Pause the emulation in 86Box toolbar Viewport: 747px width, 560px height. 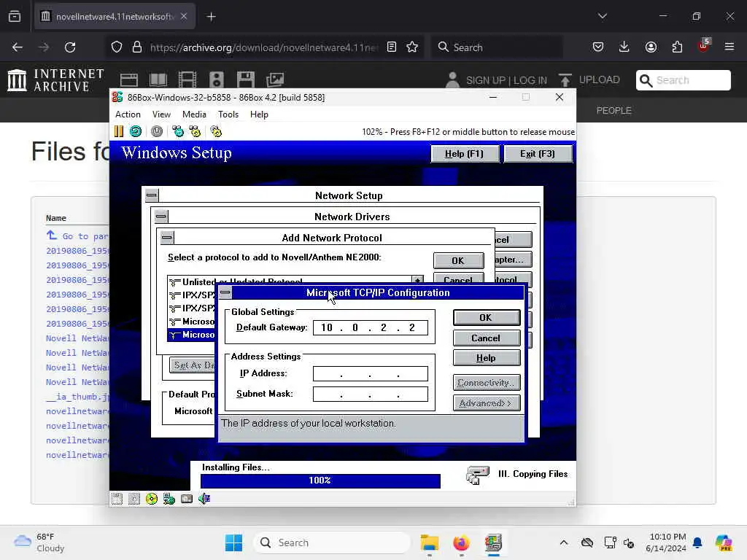119,131
